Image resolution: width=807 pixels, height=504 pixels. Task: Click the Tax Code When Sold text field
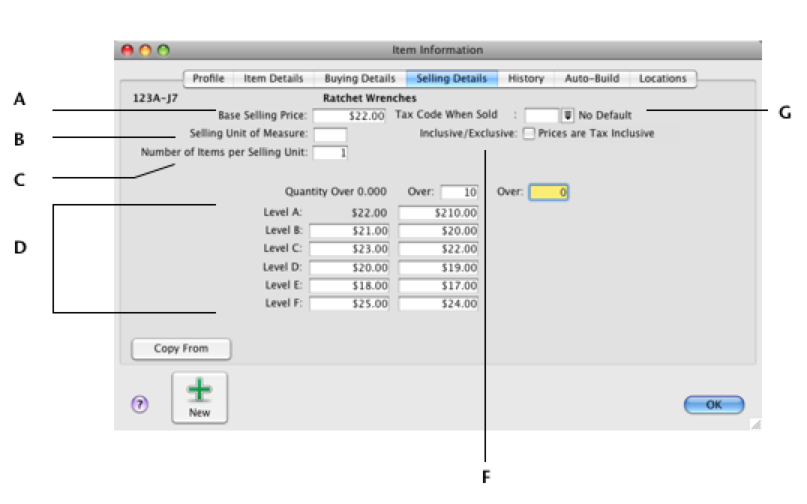coord(541,116)
